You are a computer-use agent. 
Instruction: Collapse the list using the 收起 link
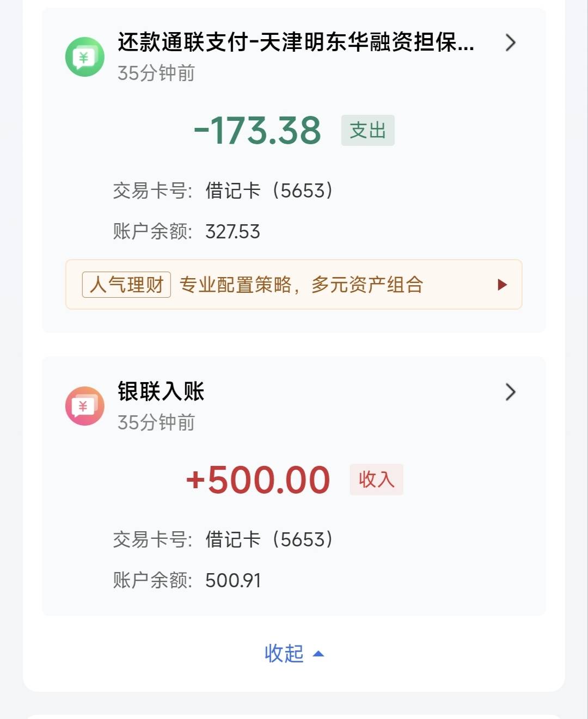point(284,654)
